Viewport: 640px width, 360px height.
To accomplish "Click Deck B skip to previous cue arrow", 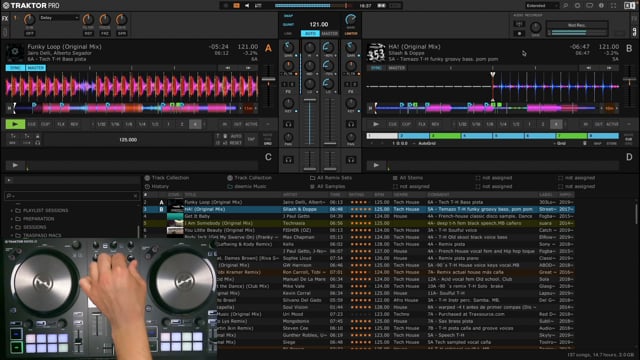I will point(589,68).
